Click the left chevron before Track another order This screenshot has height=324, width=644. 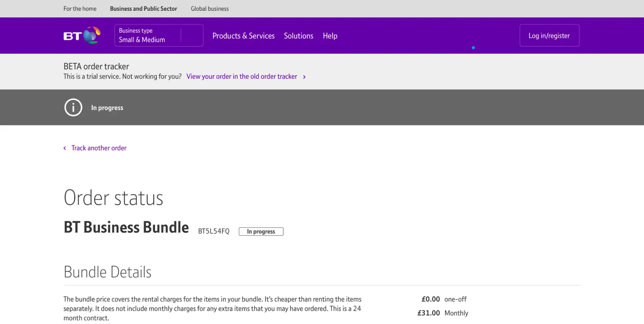tap(65, 148)
